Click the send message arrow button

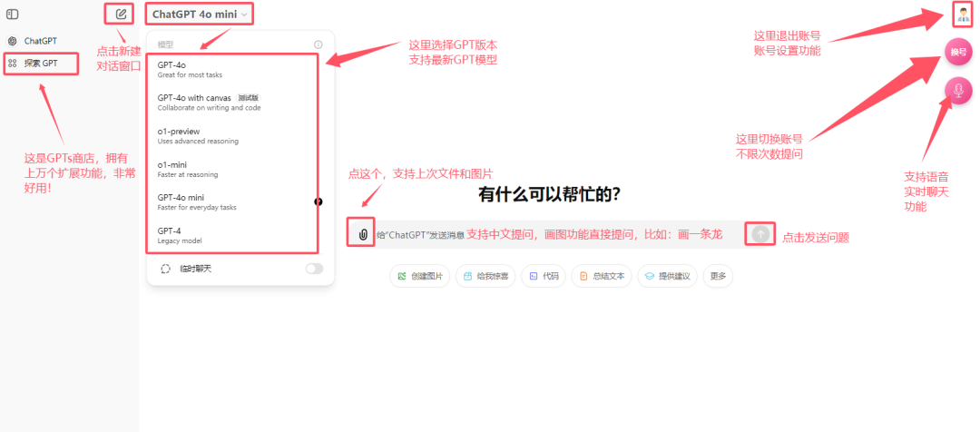(760, 234)
